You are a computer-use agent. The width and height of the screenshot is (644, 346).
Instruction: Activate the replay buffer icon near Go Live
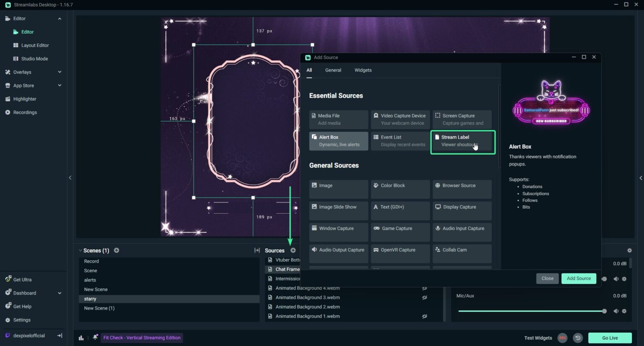pyautogui.click(x=578, y=338)
